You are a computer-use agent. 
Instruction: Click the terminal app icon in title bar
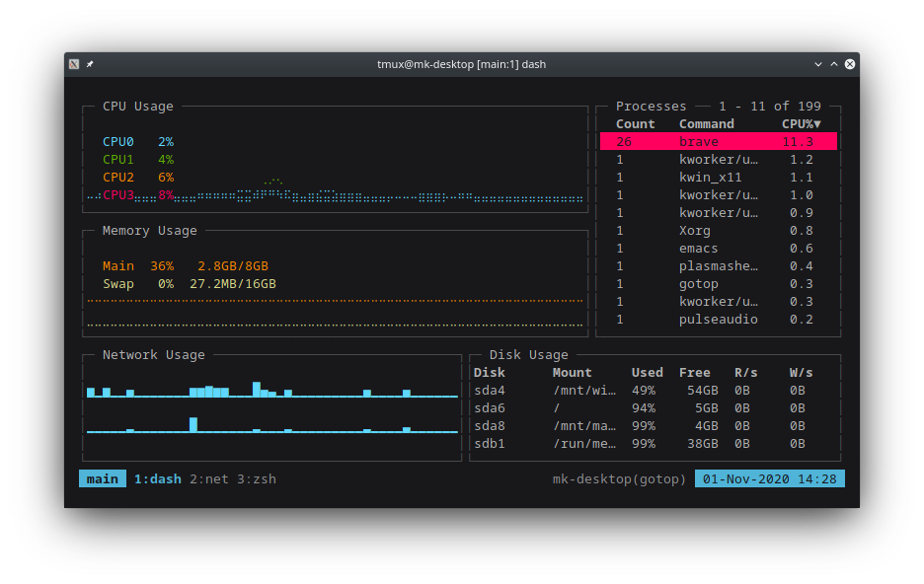tap(74, 64)
